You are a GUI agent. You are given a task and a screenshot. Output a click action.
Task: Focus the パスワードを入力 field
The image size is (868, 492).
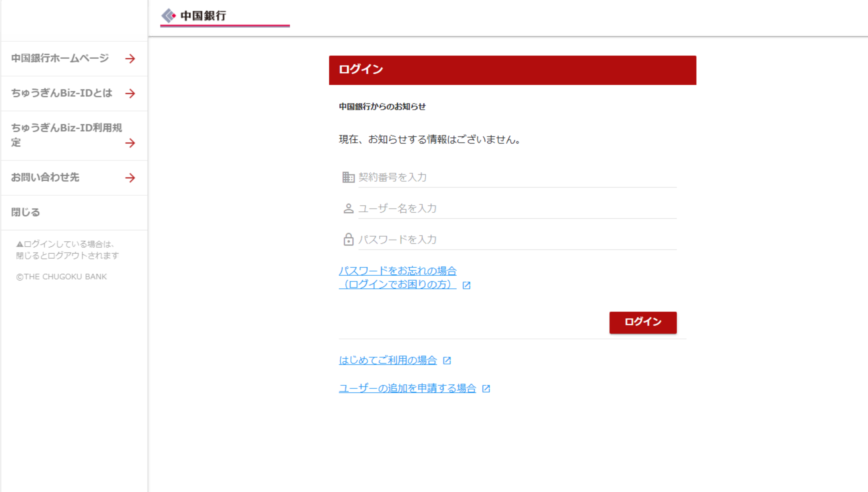[x=517, y=240]
